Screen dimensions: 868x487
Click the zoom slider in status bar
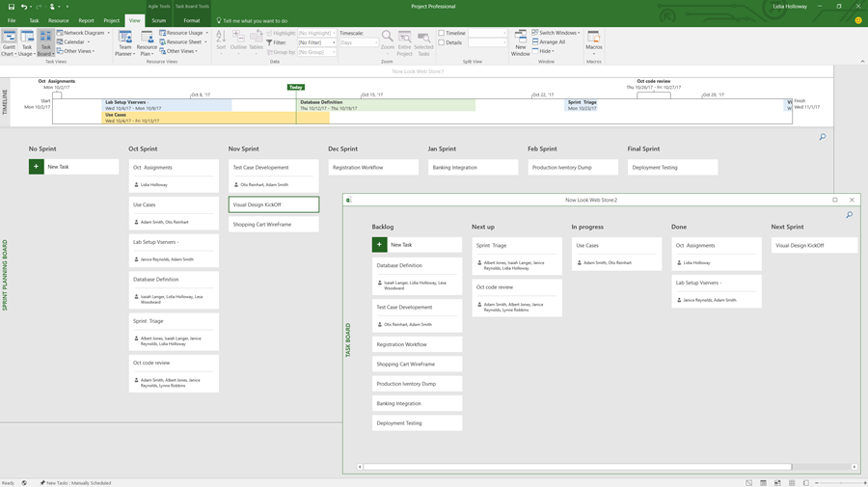(831, 482)
